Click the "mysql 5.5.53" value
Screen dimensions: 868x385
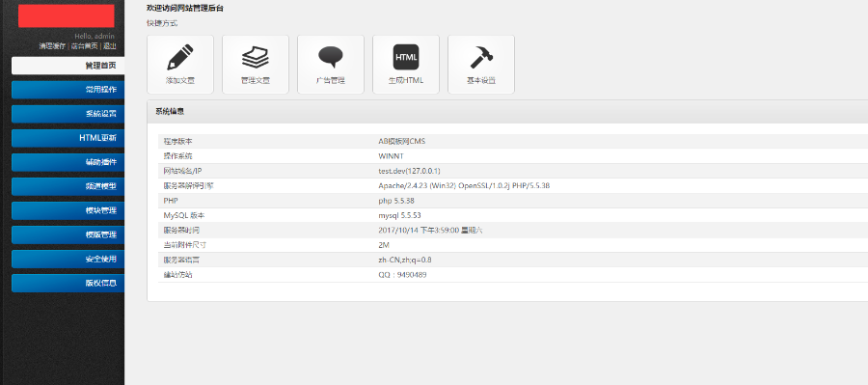[x=399, y=215]
